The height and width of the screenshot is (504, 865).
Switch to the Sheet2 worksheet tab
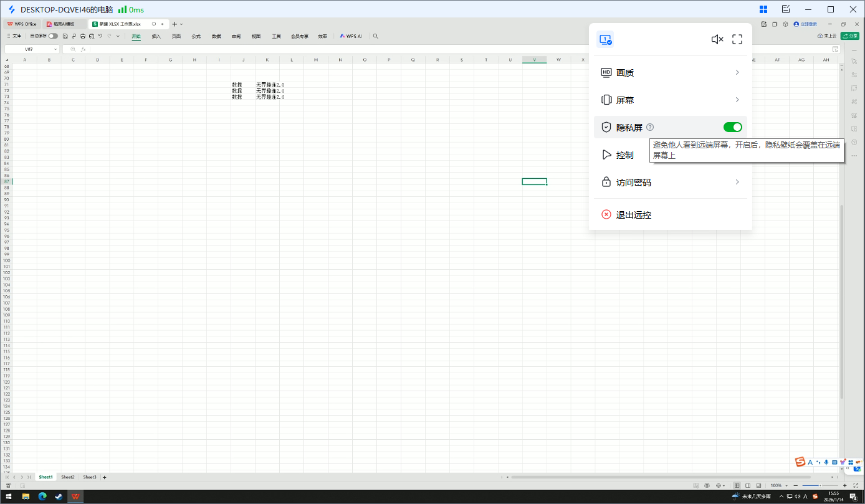click(67, 477)
